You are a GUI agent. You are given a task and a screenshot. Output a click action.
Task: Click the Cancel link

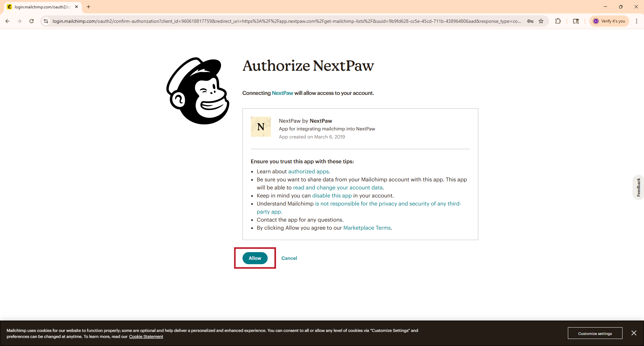[x=289, y=258]
